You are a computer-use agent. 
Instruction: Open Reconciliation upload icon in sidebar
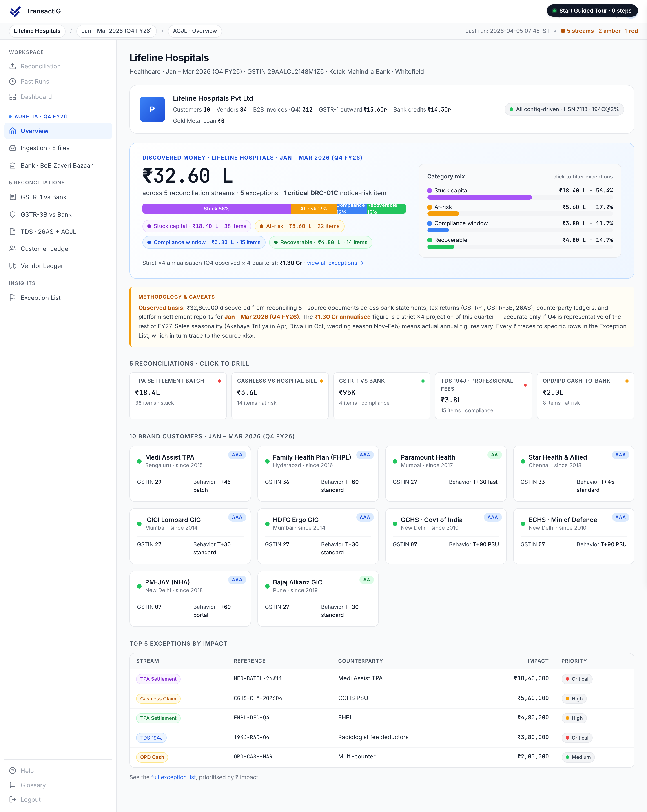[x=12, y=66]
